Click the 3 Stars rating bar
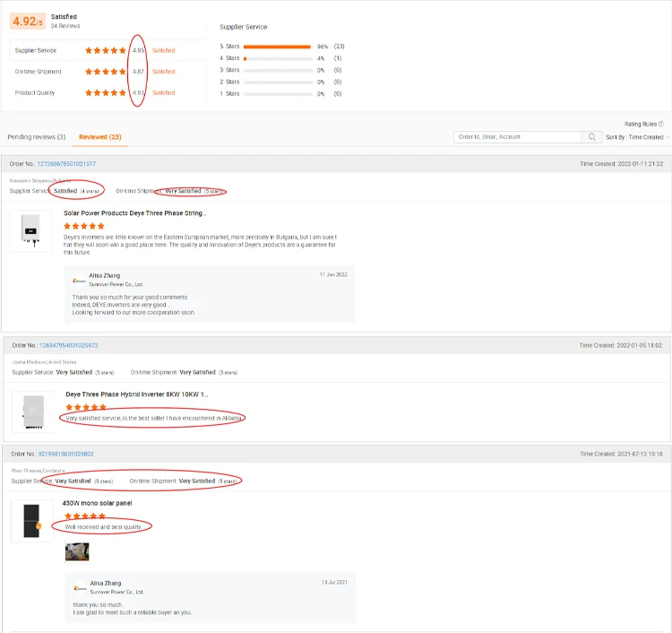672x633 pixels. tap(278, 70)
